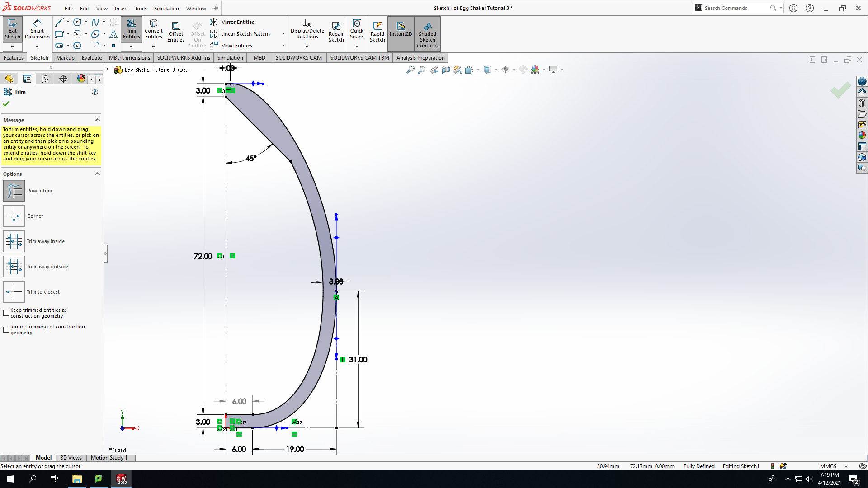Open the Insert menu
Screen dimensions: 868x488
pyautogui.click(x=121, y=8)
